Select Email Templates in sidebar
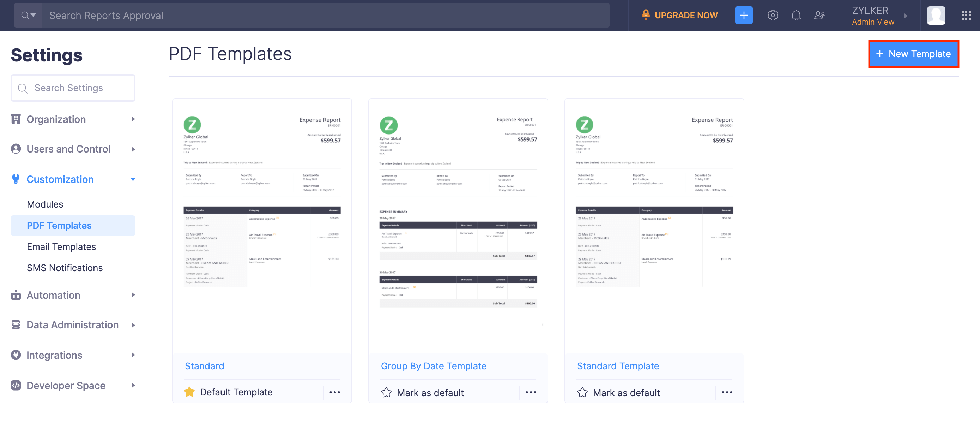 [61, 247]
